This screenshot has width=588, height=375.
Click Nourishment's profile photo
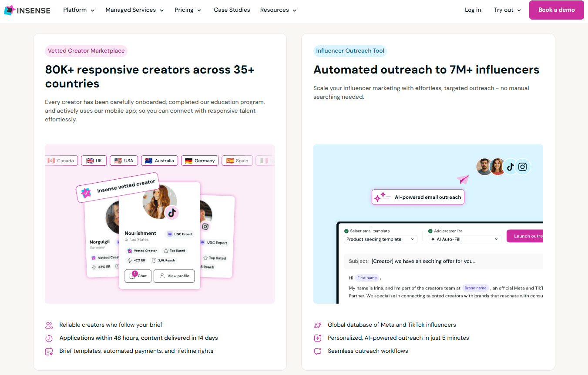click(x=159, y=201)
